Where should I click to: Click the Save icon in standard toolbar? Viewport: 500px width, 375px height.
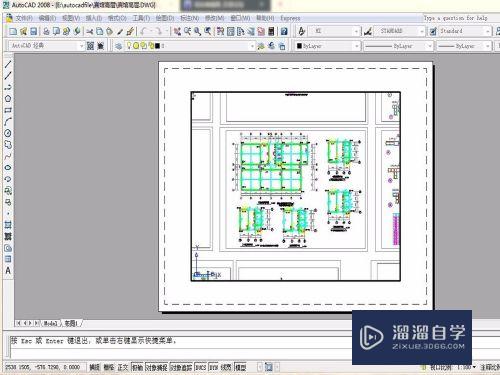[x=33, y=31]
